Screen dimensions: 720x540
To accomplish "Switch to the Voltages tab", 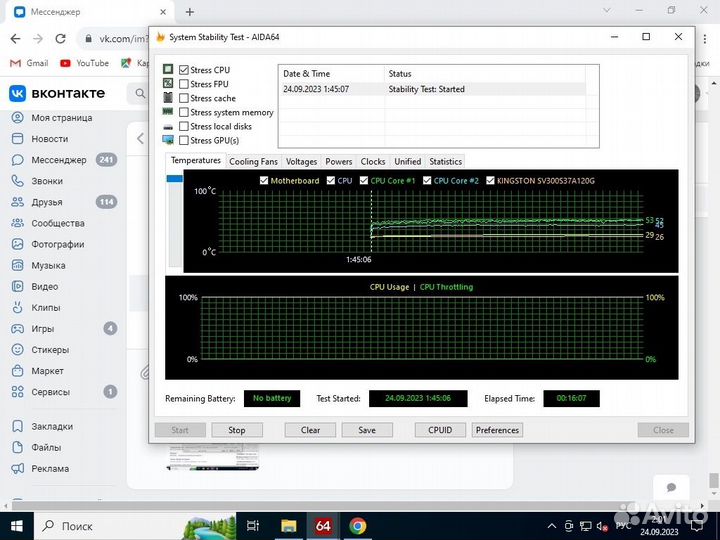I will [x=301, y=162].
